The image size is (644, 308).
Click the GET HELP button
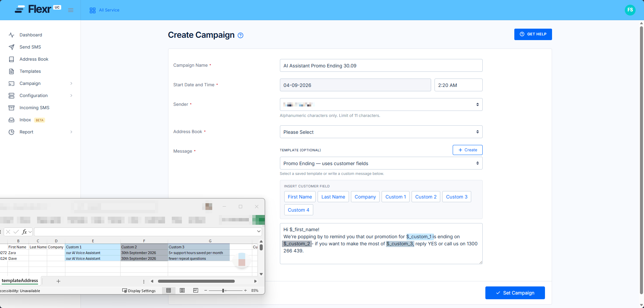coord(533,34)
